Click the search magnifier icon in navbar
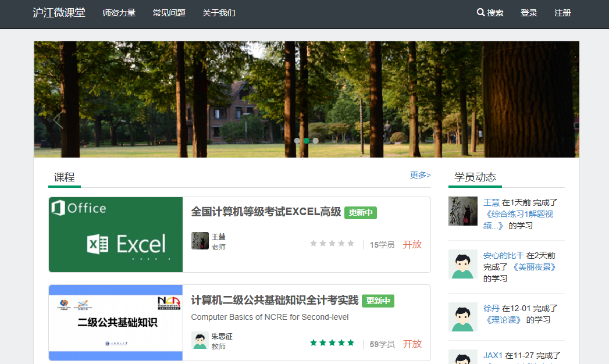The image size is (609, 364). pyautogui.click(x=480, y=13)
